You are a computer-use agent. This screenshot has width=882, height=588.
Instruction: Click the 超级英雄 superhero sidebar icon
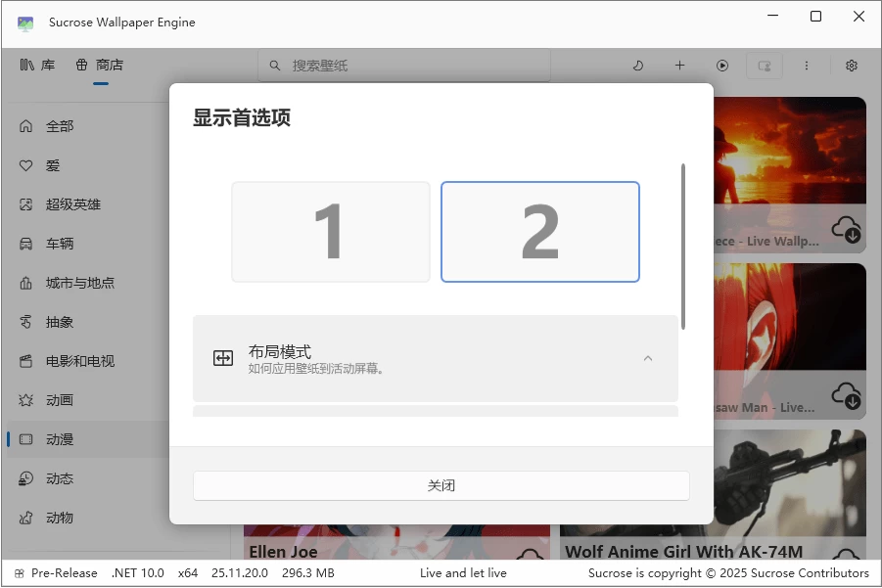[24, 204]
